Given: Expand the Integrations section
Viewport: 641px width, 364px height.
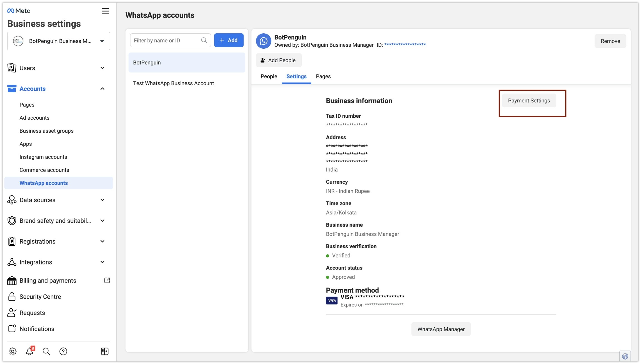Looking at the screenshot, I should 102,262.
